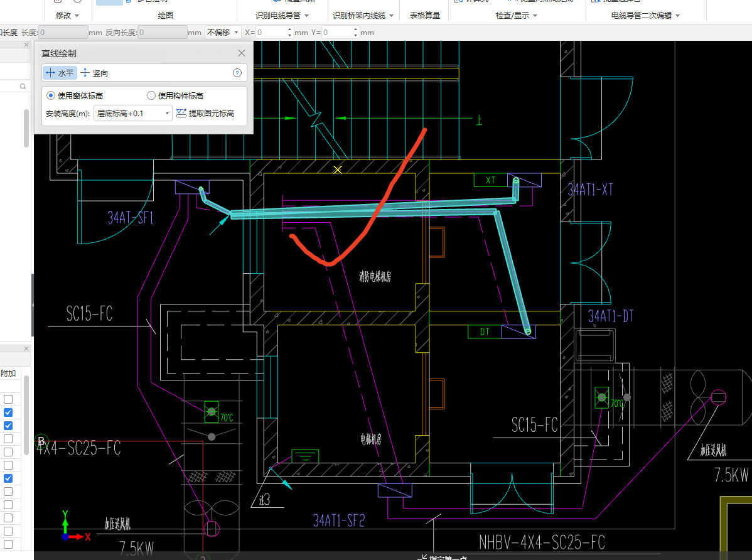
Task: Click the 反向长度 input field
Action: 162,32
